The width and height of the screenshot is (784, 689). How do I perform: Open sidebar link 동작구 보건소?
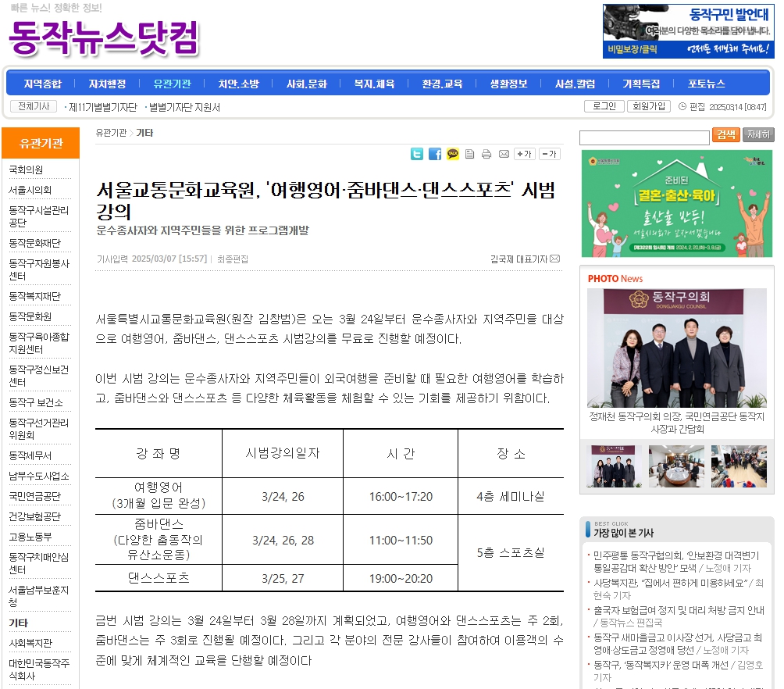pos(35,403)
